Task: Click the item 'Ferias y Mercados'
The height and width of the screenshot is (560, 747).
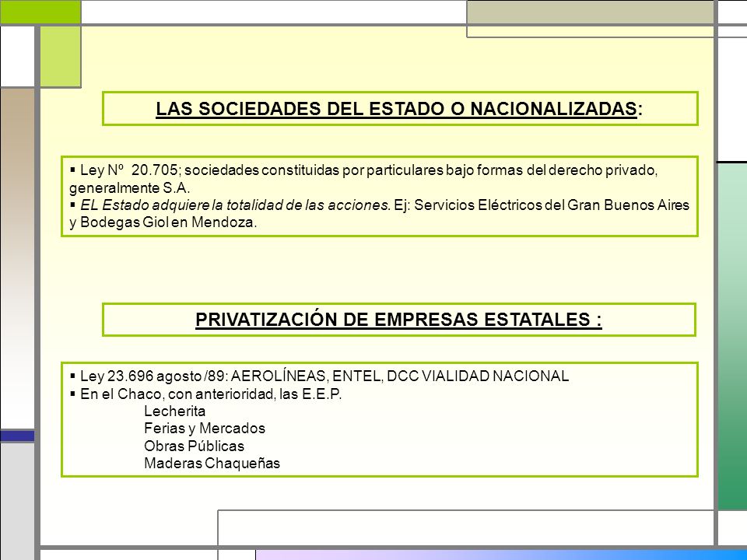Action: pyautogui.click(x=205, y=428)
